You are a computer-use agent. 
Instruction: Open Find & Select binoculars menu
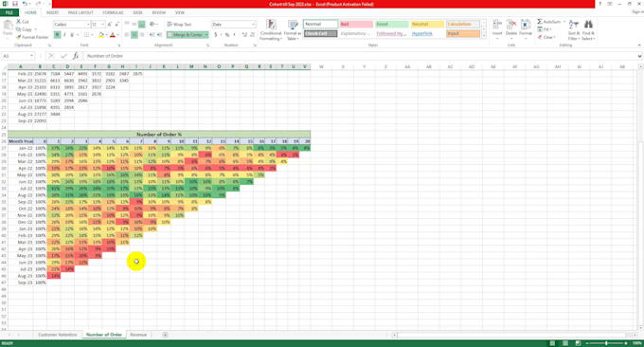588,29
